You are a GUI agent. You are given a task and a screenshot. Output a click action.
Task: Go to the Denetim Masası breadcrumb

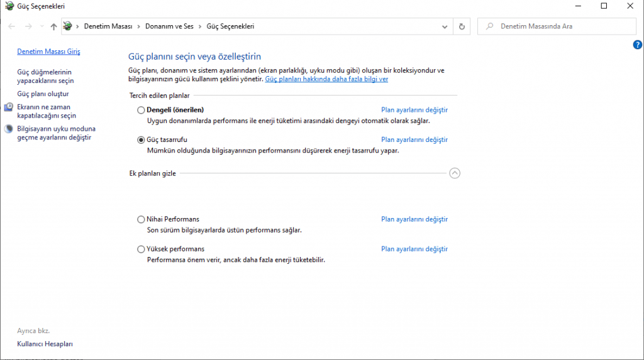click(x=108, y=26)
